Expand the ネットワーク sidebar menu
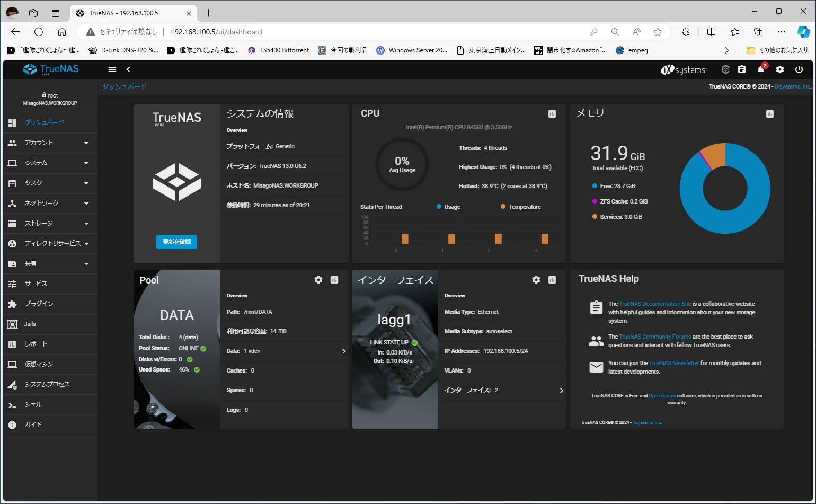 (50, 203)
